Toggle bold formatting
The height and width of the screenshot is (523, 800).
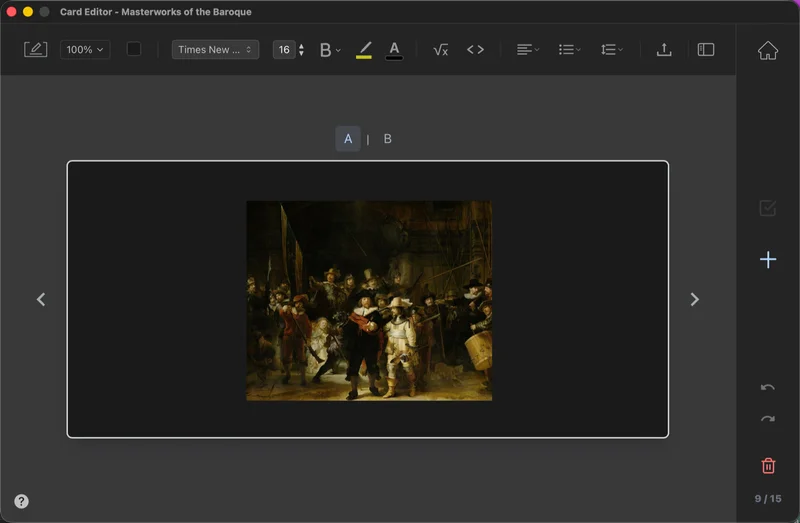pos(325,49)
